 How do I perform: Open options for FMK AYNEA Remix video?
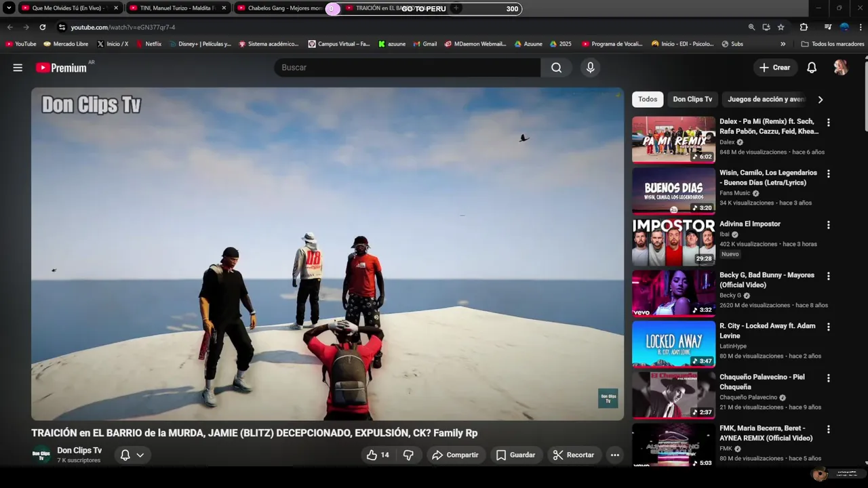click(x=828, y=429)
